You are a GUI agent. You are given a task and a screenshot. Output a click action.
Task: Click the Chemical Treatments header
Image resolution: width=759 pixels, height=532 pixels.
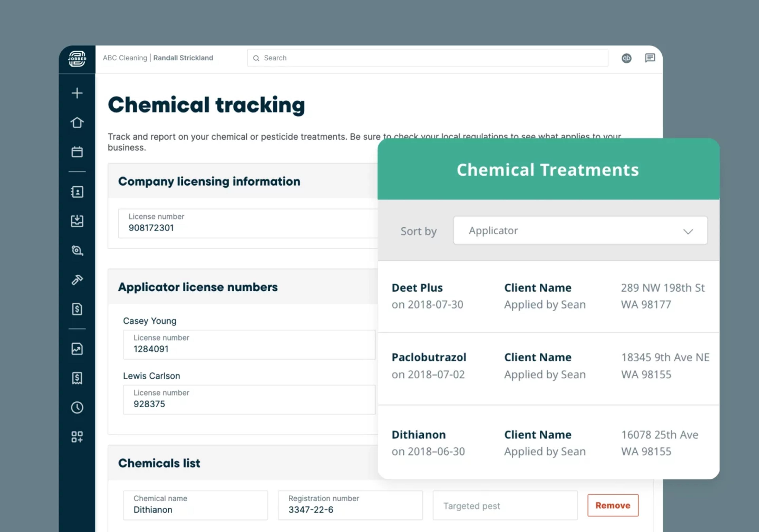[548, 170]
